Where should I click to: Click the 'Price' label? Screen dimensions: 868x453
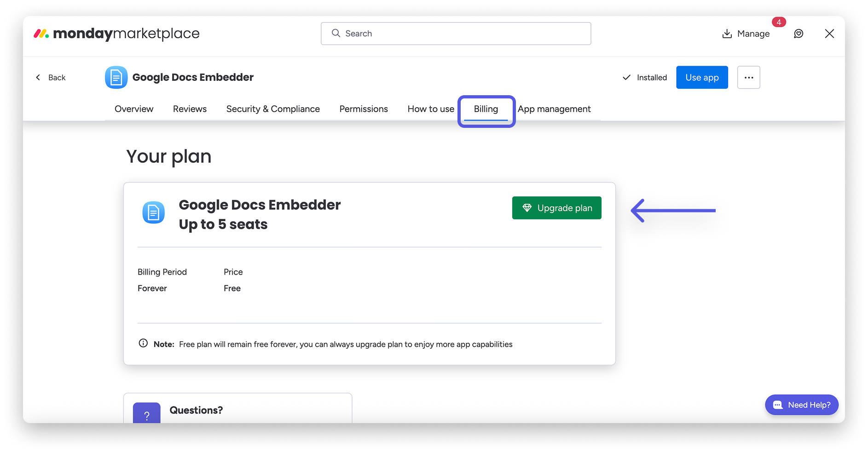pos(233,272)
